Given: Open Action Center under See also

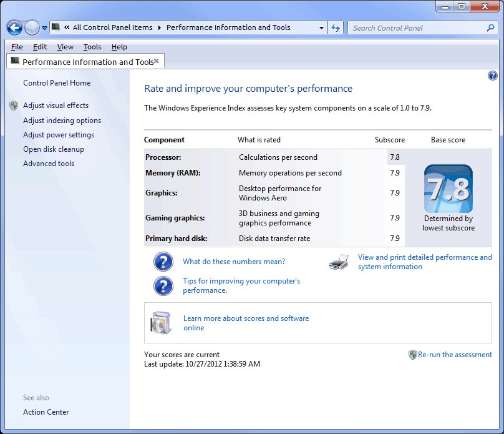Looking at the screenshot, I should tap(46, 412).
